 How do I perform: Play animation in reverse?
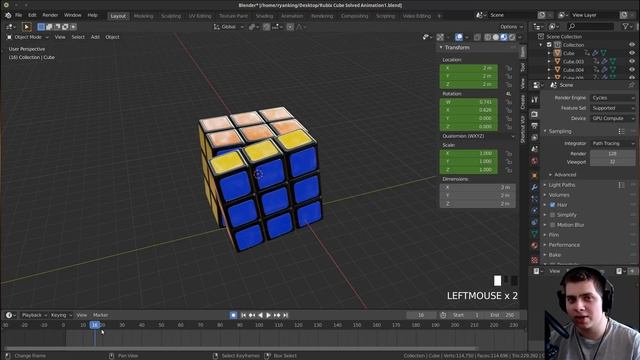click(260, 315)
